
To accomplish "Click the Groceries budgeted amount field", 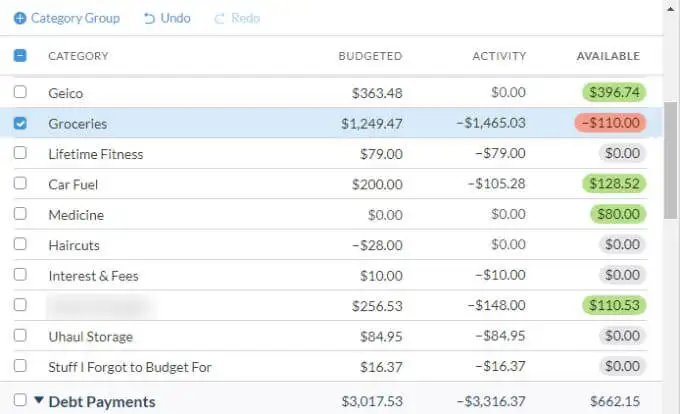I will [x=370, y=123].
